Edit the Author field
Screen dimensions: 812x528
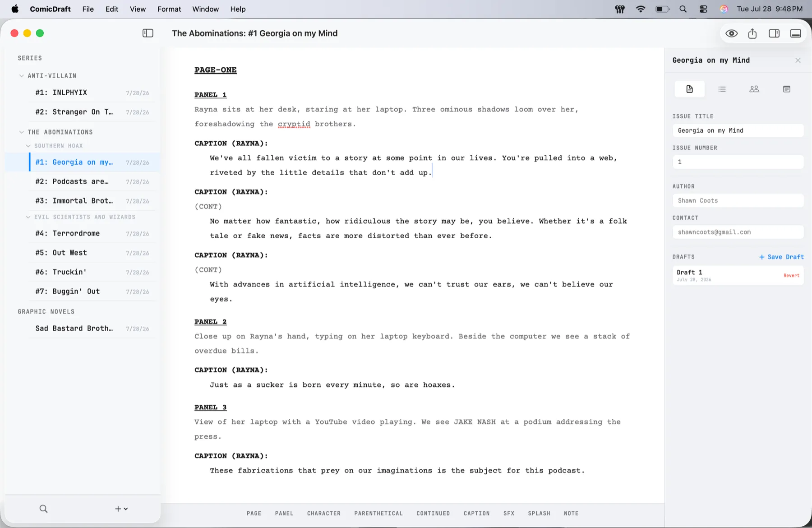pyautogui.click(x=738, y=200)
